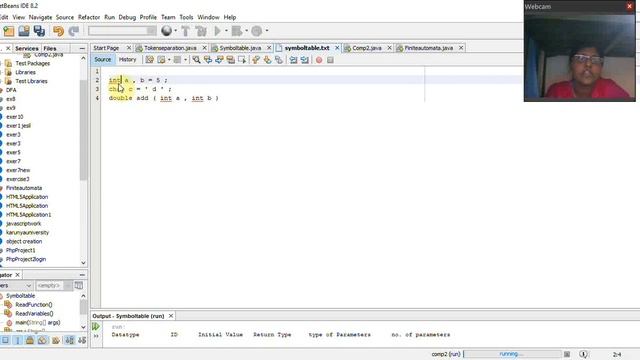
Task: Toggle the Rectangular Selection editor icon
Action: click(x=242, y=60)
